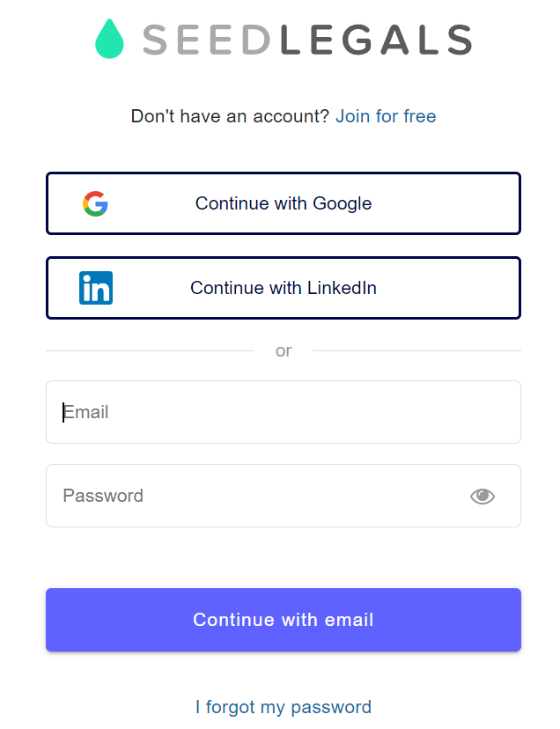560x729 pixels.
Task: Click the "or" divider label
Action: coord(284,350)
